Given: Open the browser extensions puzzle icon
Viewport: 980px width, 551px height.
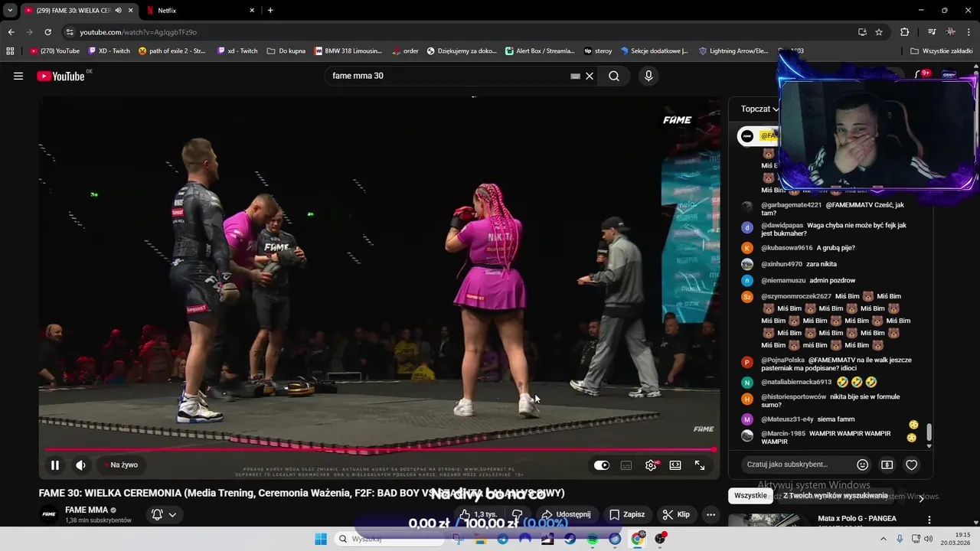Looking at the screenshot, I should pos(904,32).
